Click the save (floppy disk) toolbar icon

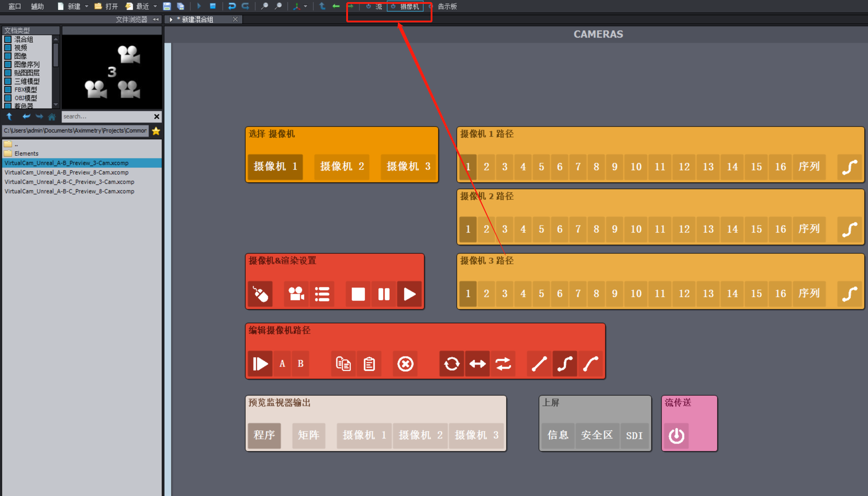click(167, 6)
